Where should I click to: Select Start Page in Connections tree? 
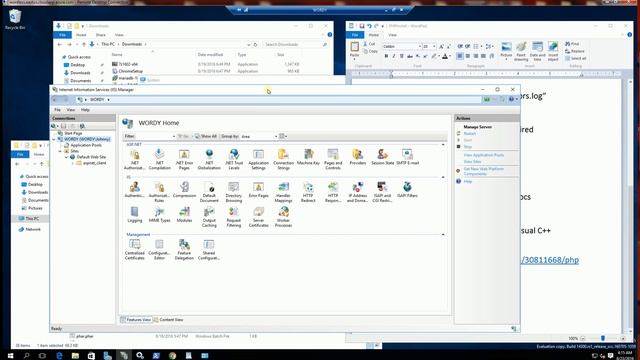[x=73, y=133]
